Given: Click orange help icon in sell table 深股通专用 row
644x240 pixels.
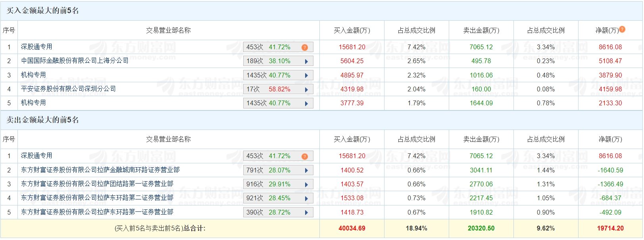Looking at the screenshot, I should tap(304, 157).
